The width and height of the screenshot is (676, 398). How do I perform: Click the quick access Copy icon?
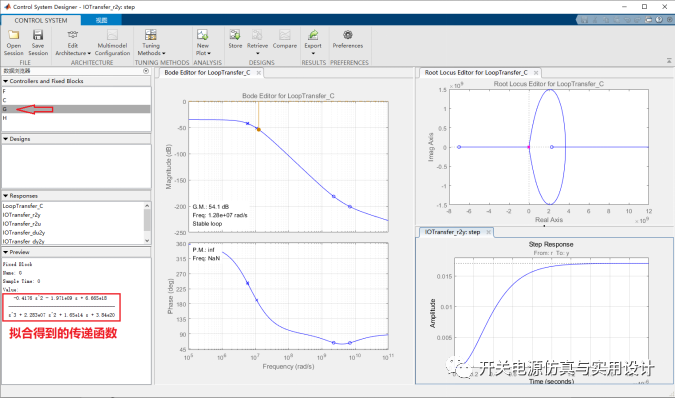click(x=606, y=20)
